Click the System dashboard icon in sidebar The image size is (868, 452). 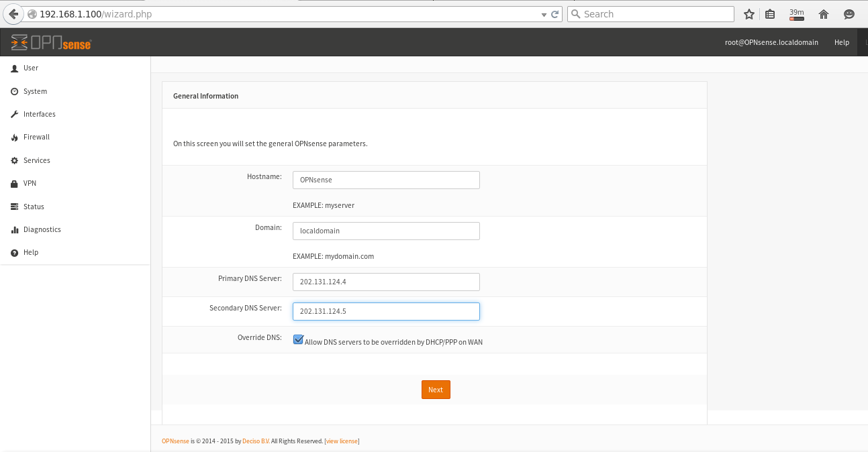(14, 91)
